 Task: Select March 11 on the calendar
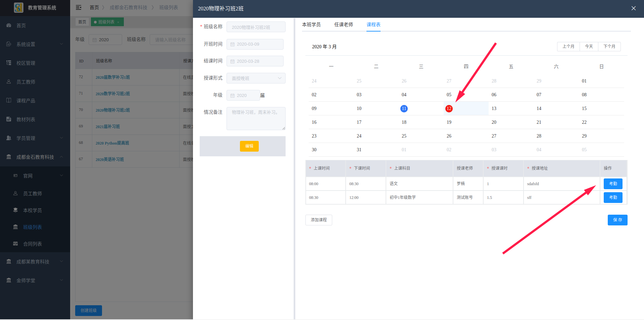pos(404,108)
